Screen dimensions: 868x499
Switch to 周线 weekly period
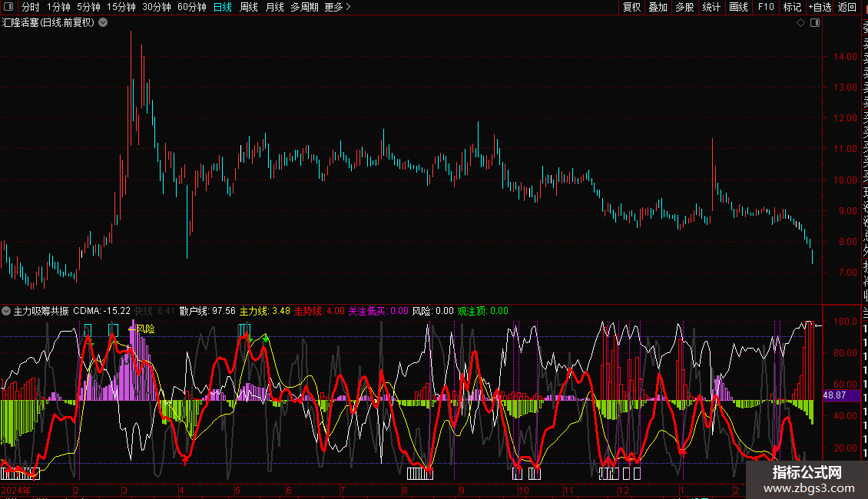(x=249, y=7)
